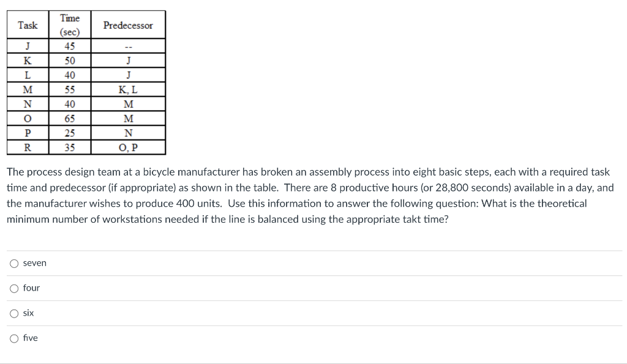Click the cell with predecessor K, L
The width and height of the screenshot is (627, 364).
(x=128, y=89)
